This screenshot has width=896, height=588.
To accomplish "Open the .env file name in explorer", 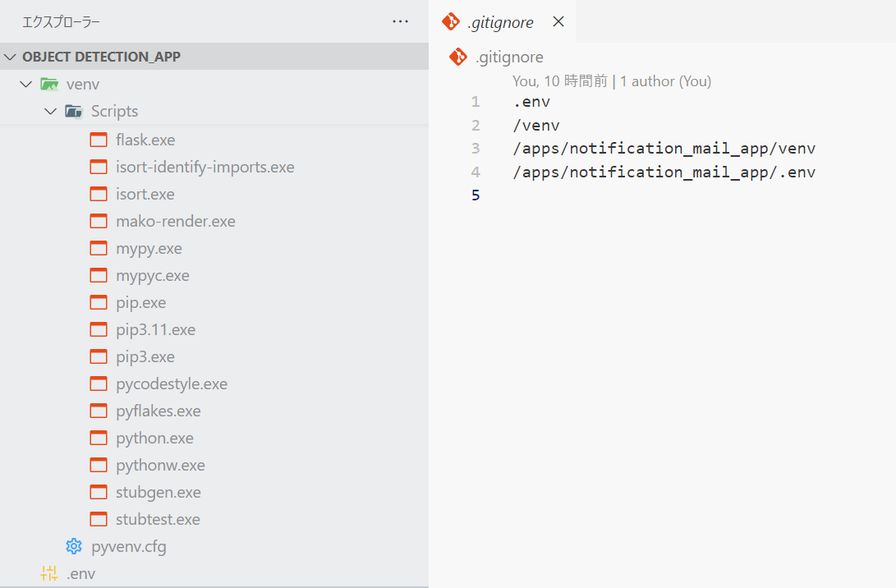I will (x=80, y=574).
